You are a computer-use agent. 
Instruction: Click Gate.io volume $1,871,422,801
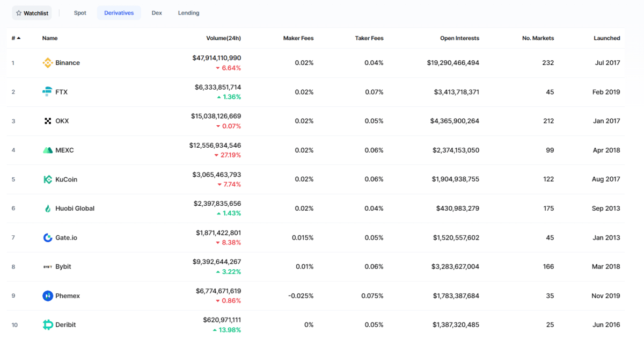tap(218, 233)
